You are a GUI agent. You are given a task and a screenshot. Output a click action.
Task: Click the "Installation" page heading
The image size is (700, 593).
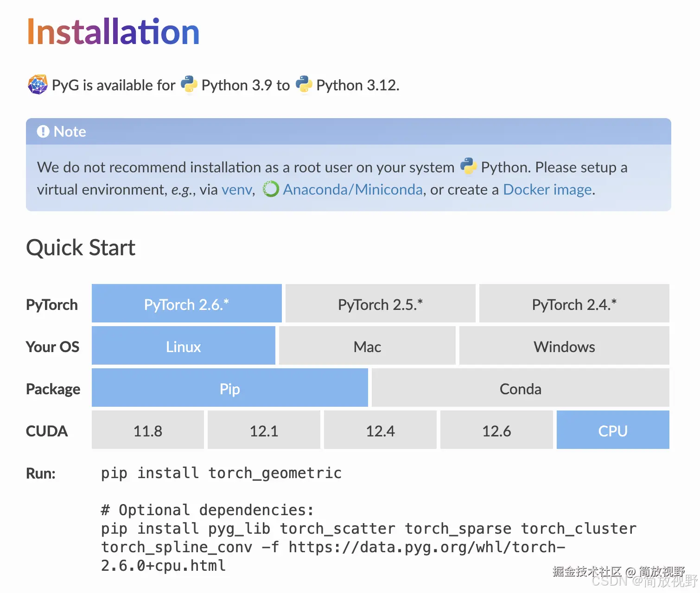114,32
